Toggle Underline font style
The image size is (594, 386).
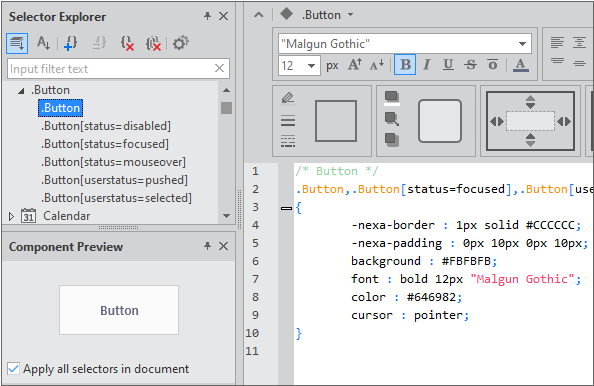pyautogui.click(x=448, y=65)
